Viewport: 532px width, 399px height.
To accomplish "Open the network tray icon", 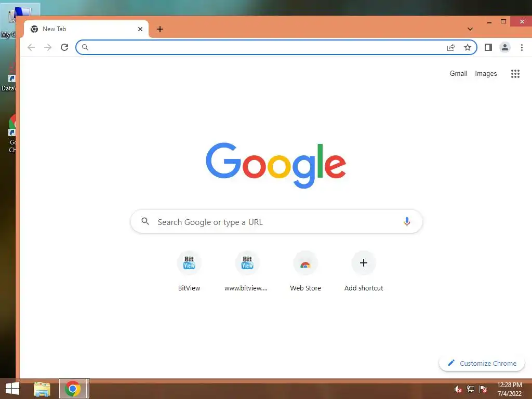I will 471,389.
